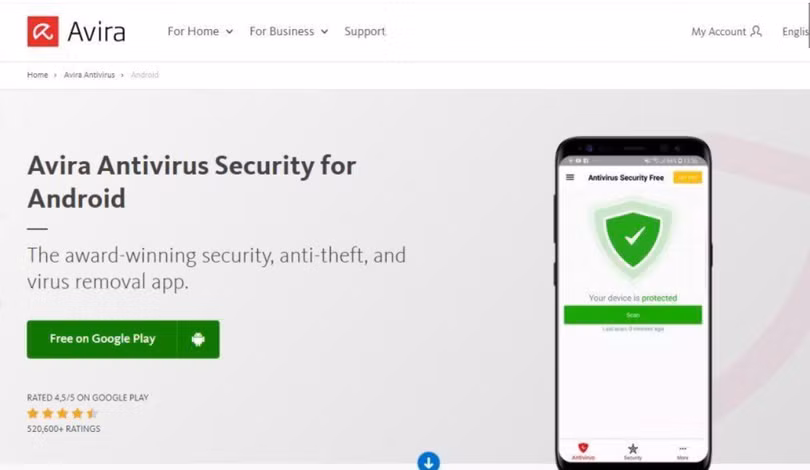Click the My Account user icon
The height and width of the screenshot is (470, 810).
tap(756, 32)
